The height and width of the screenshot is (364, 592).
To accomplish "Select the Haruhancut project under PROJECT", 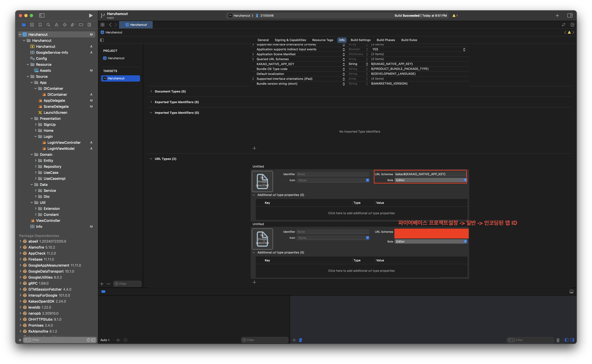I will pos(120,58).
